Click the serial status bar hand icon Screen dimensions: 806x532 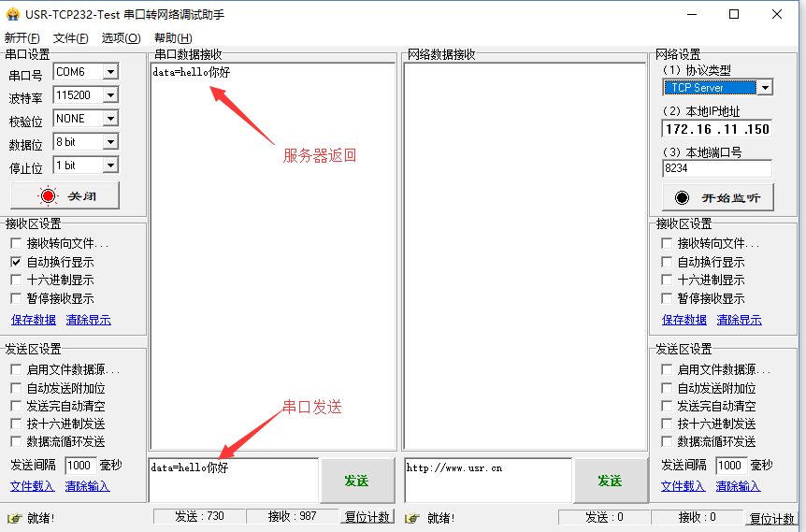14,518
